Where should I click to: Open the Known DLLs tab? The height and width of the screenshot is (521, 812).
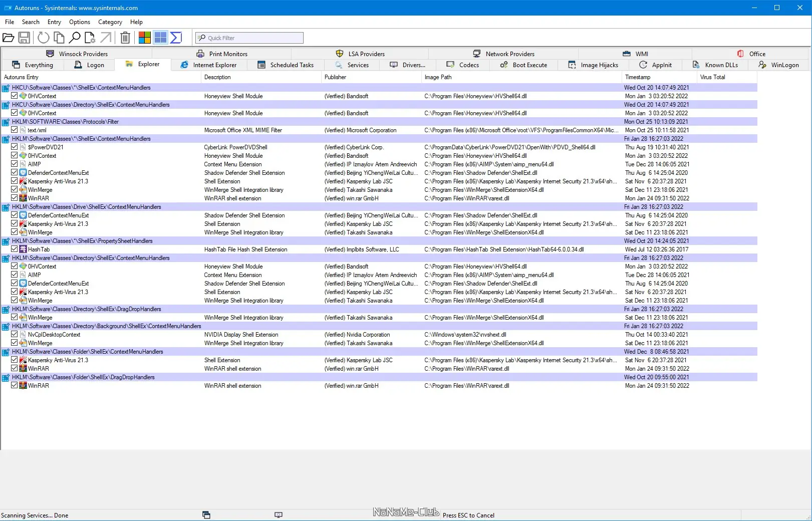click(x=715, y=65)
